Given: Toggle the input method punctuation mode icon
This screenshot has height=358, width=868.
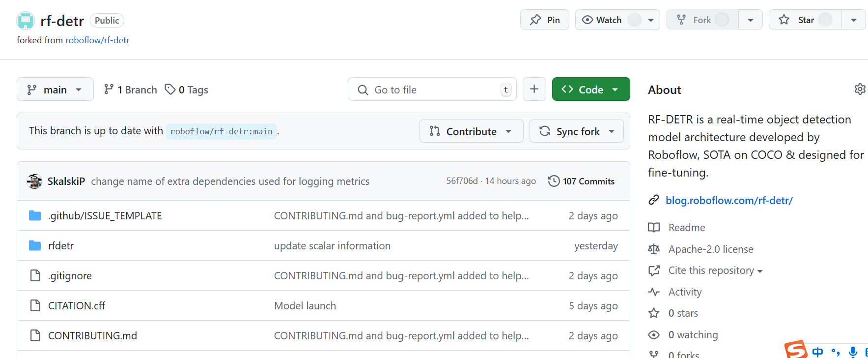Looking at the screenshot, I should click(x=836, y=352).
